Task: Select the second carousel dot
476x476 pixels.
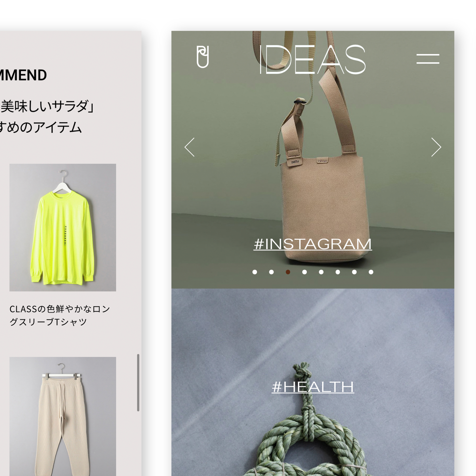Action: pos(271,272)
